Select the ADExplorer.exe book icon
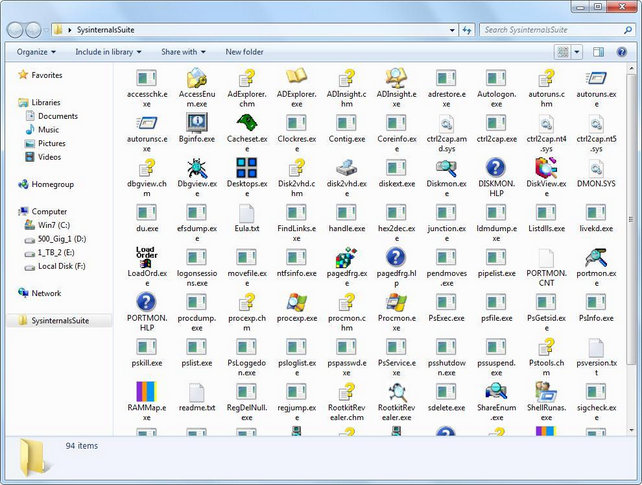642x485 pixels. (296, 77)
